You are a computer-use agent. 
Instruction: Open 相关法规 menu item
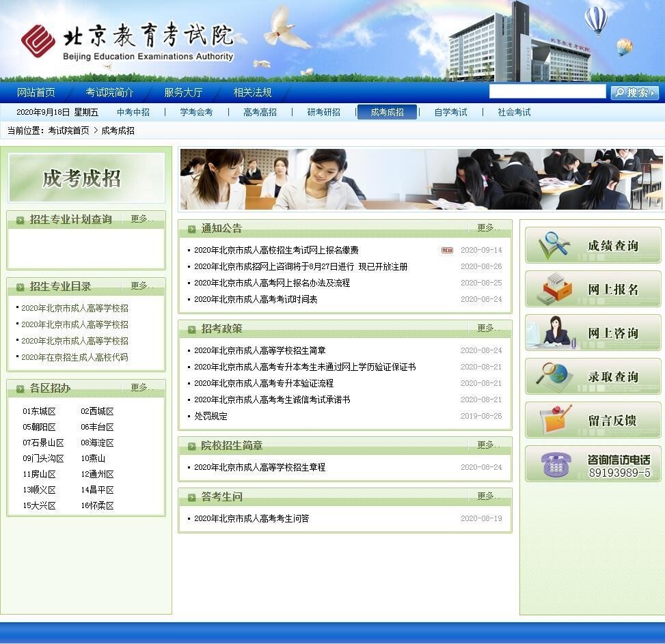(252, 92)
